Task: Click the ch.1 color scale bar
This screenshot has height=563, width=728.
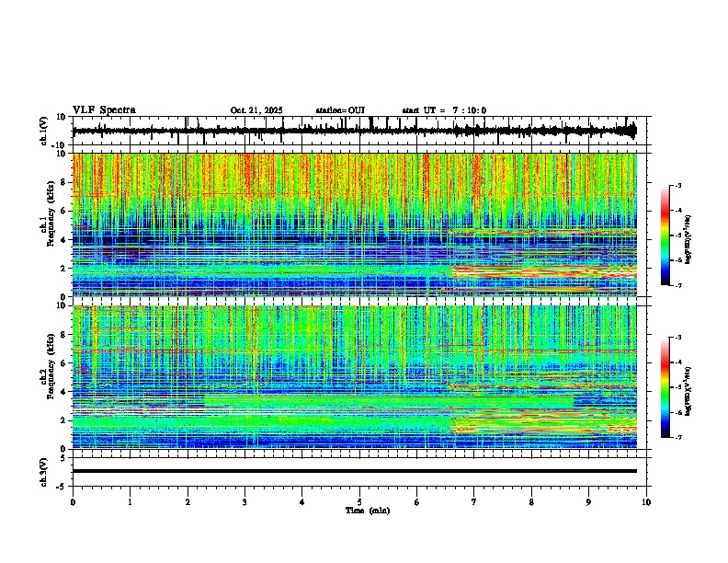Action: [665, 236]
